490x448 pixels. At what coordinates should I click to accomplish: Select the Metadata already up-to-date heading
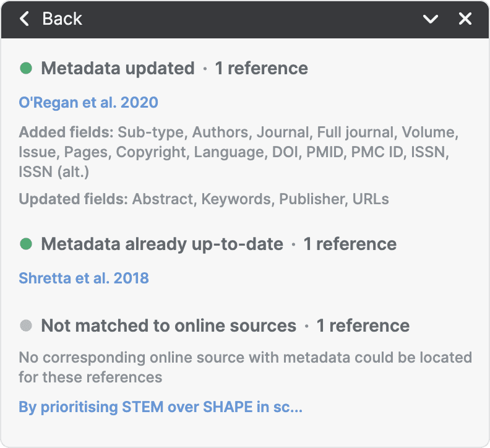162,244
